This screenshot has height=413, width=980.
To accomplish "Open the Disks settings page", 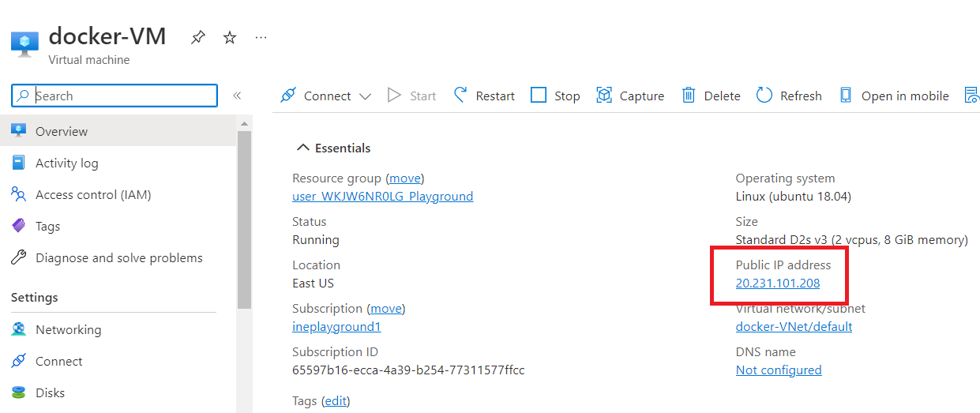I will 50,392.
